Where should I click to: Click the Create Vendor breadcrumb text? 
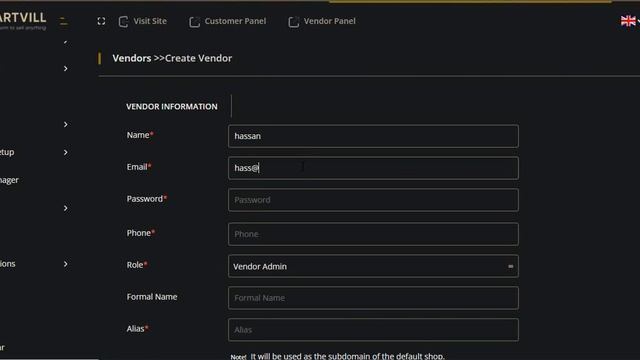[x=198, y=58]
